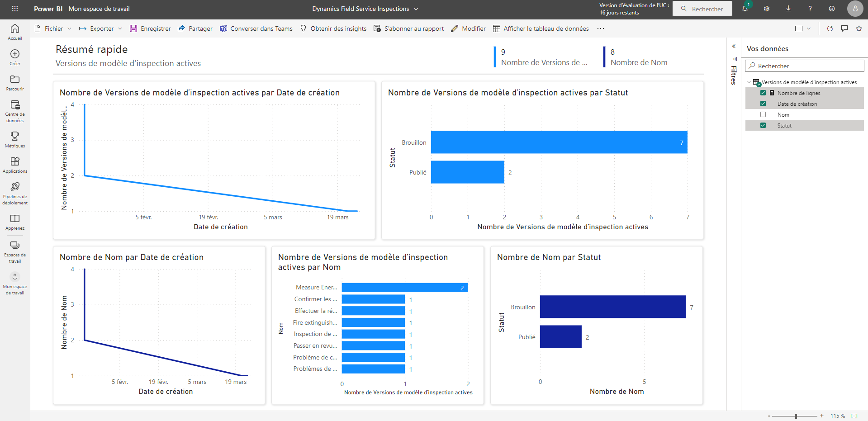The width and height of the screenshot is (868, 421).
Task: Open Parcourir in the left navigation
Action: pyautogui.click(x=15, y=83)
